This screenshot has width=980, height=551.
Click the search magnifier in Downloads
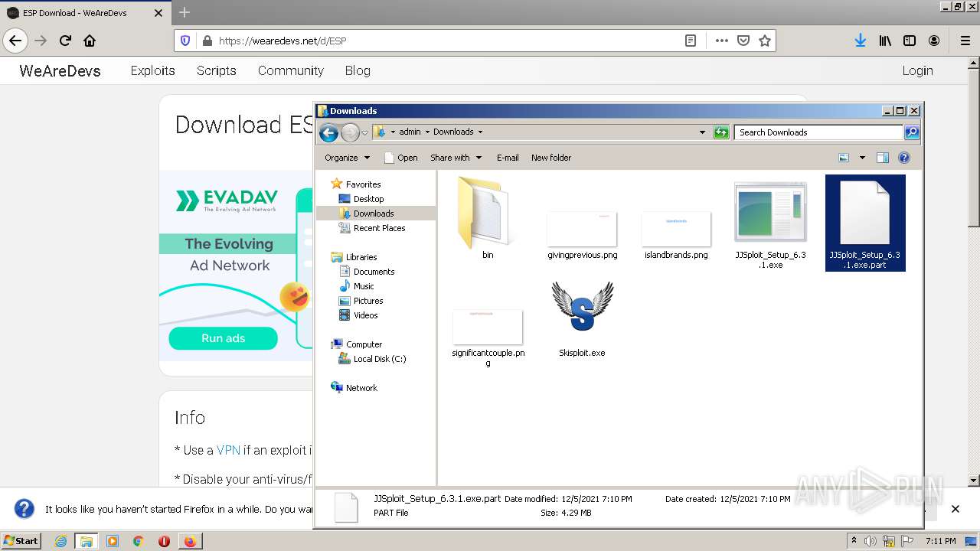[x=911, y=132]
